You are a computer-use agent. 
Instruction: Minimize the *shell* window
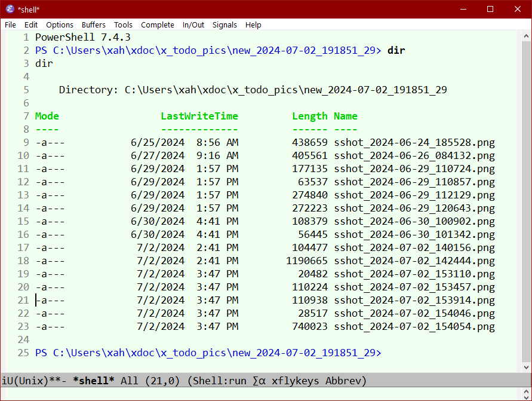tap(463, 9)
